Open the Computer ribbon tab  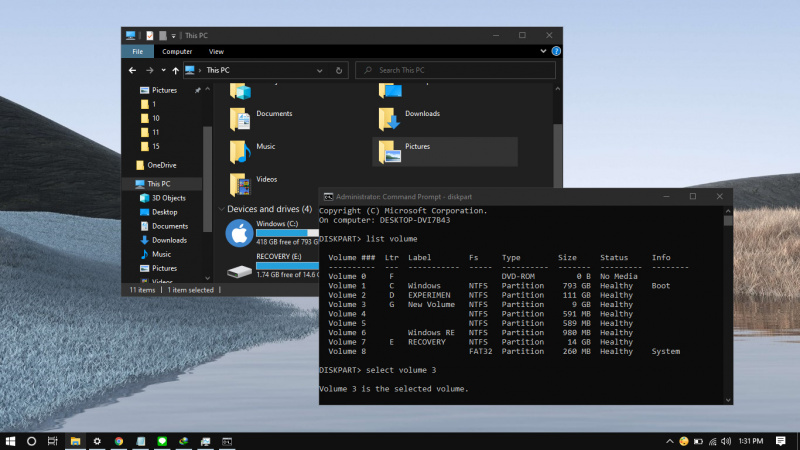177,52
